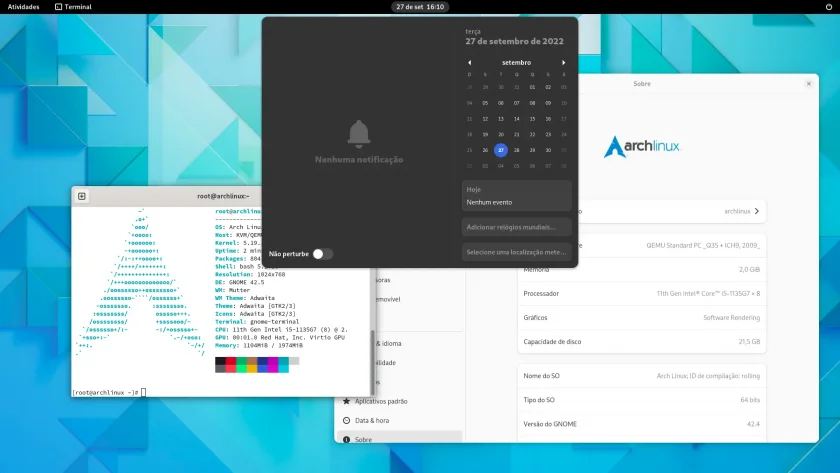
Task: Click the Arch Linux logo in Sobre
Action: click(642, 146)
